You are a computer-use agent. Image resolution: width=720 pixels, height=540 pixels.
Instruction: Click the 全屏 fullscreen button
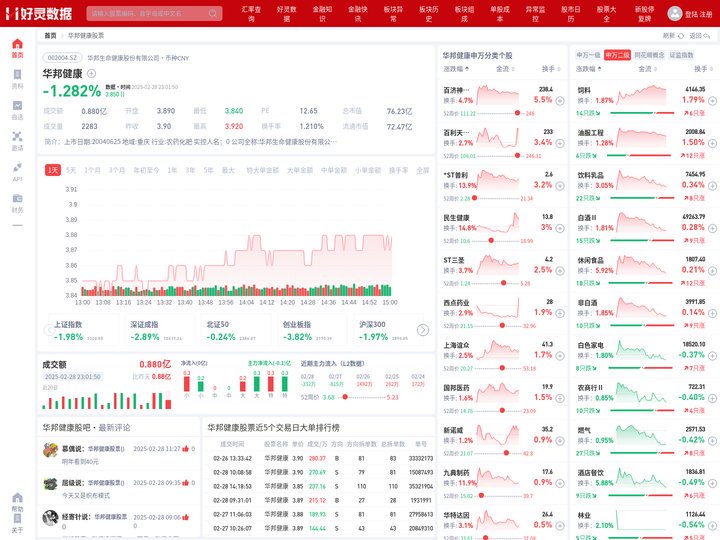click(x=422, y=170)
